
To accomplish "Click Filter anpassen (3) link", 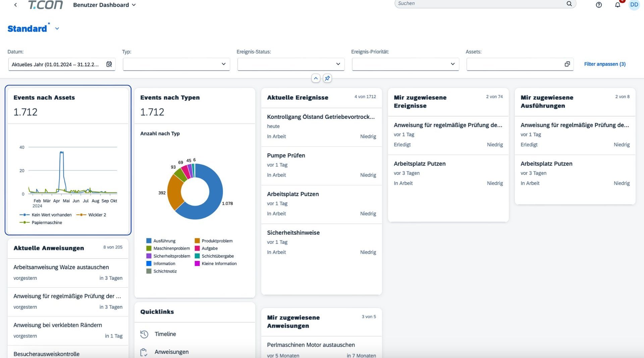I will pos(605,64).
